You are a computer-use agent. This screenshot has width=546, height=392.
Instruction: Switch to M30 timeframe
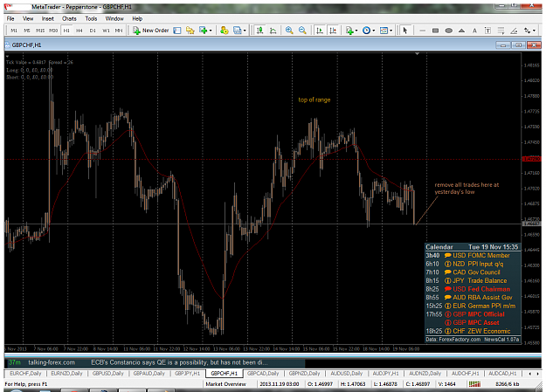53,31
